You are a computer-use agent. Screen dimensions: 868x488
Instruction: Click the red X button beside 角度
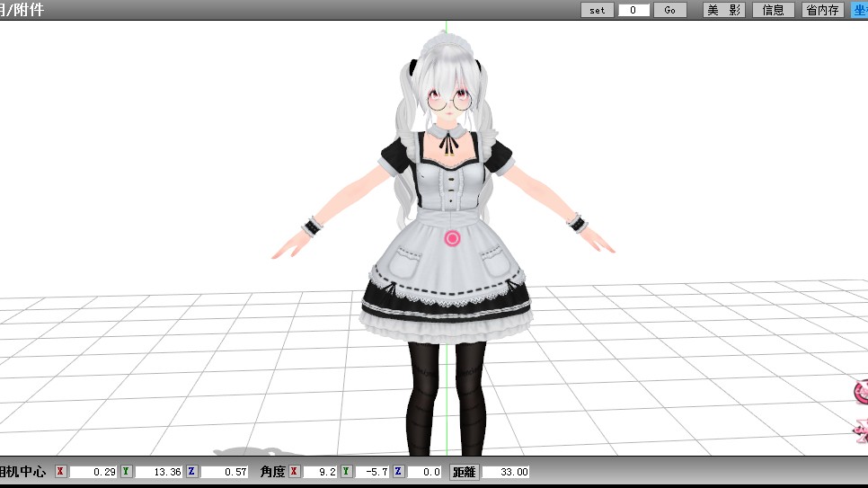tap(294, 472)
